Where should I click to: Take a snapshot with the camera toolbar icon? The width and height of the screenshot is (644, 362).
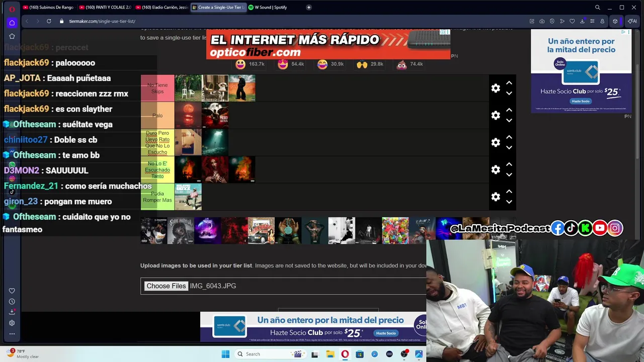[x=542, y=21]
